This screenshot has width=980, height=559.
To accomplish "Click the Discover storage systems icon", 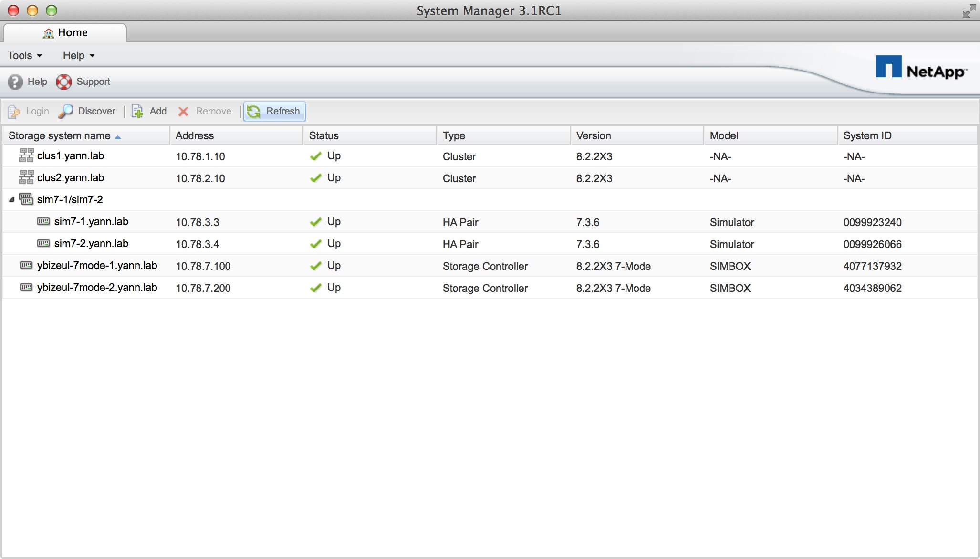I will point(86,111).
